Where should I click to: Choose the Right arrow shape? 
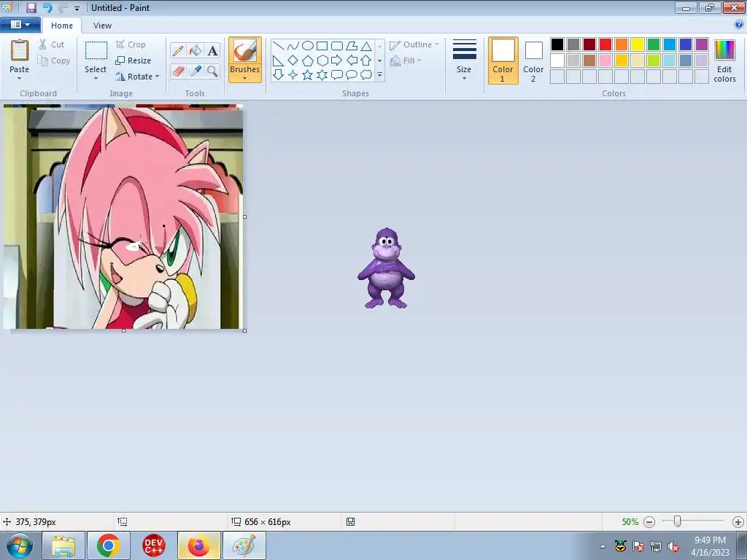click(337, 61)
